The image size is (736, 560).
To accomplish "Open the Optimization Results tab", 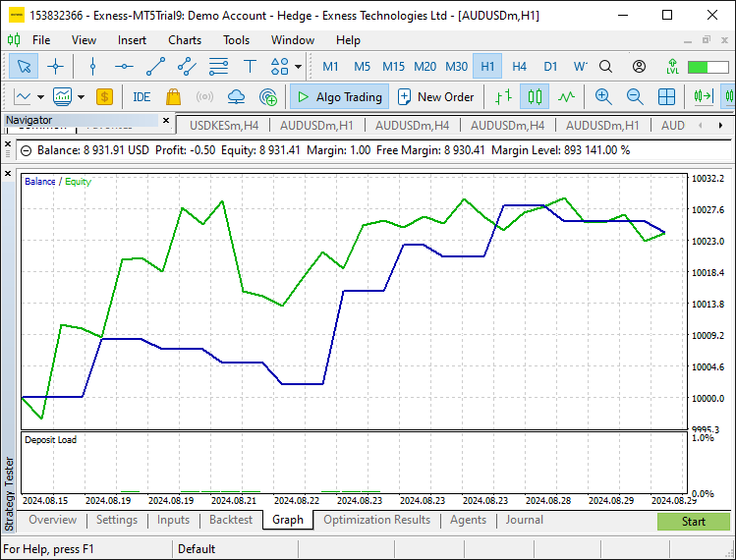I will [376, 520].
